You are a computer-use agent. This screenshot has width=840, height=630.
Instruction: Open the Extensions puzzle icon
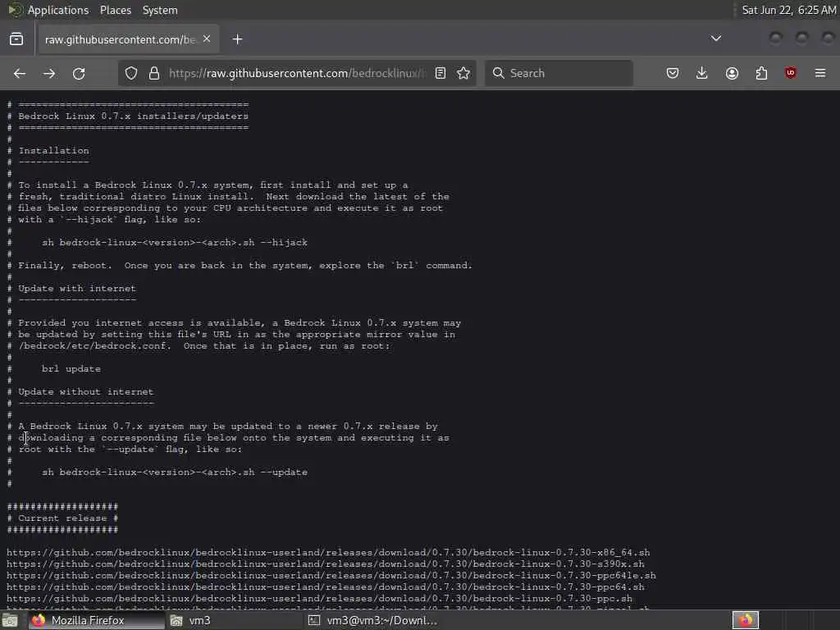pos(761,73)
